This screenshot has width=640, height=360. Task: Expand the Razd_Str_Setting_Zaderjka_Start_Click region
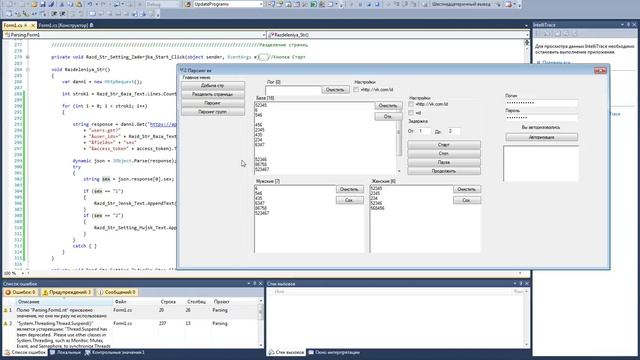(28, 57)
